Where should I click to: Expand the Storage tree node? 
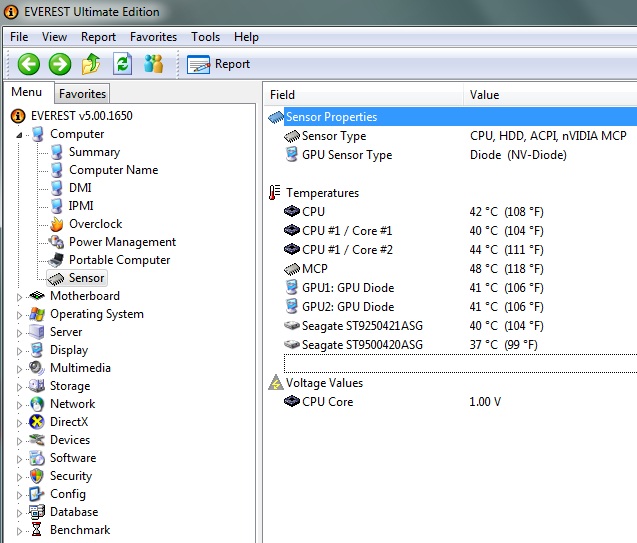19,387
